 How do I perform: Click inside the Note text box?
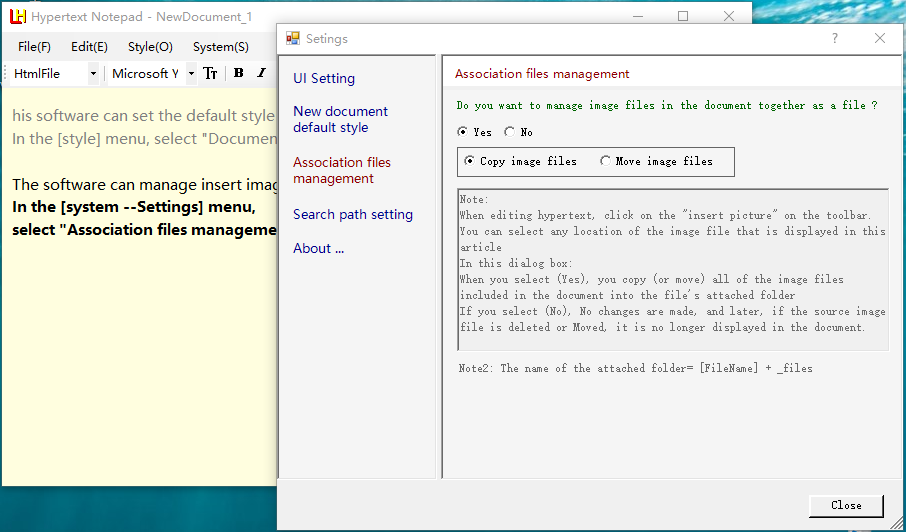tap(673, 270)
